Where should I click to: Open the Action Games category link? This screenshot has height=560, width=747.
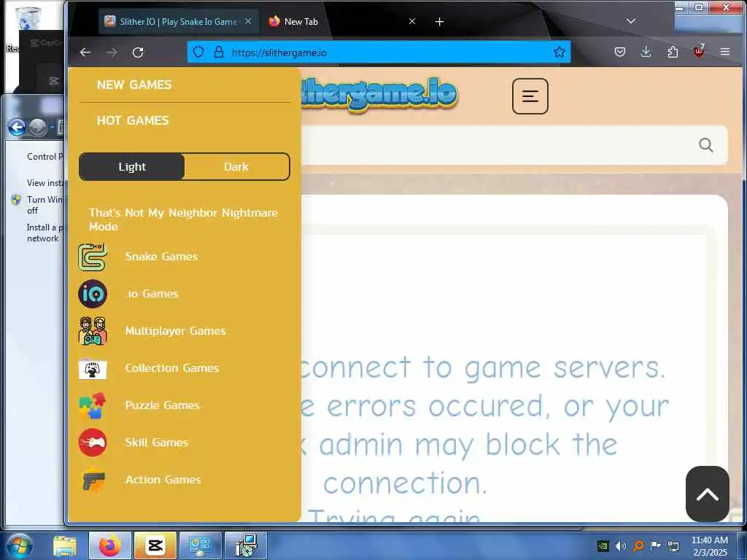163,480
